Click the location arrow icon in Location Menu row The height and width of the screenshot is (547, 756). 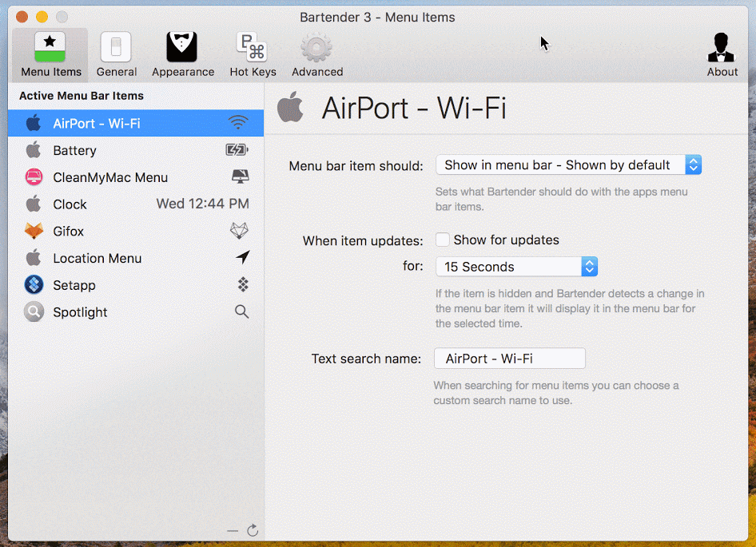point(243,257)
